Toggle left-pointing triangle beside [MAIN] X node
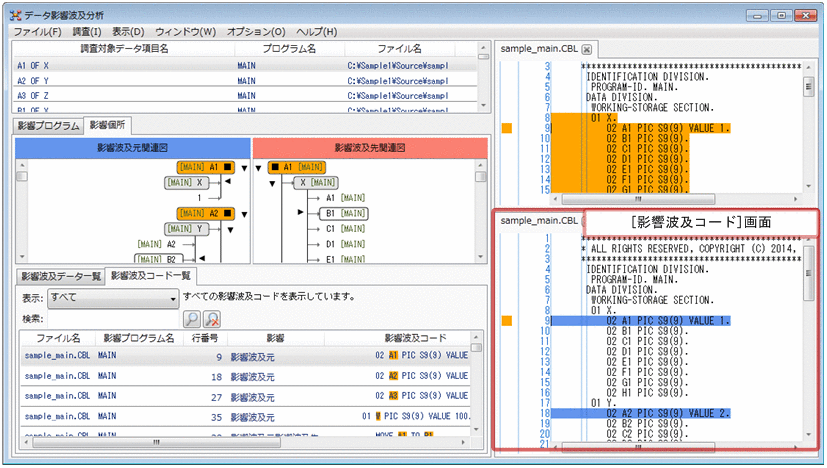 click(x=228, y=182)
